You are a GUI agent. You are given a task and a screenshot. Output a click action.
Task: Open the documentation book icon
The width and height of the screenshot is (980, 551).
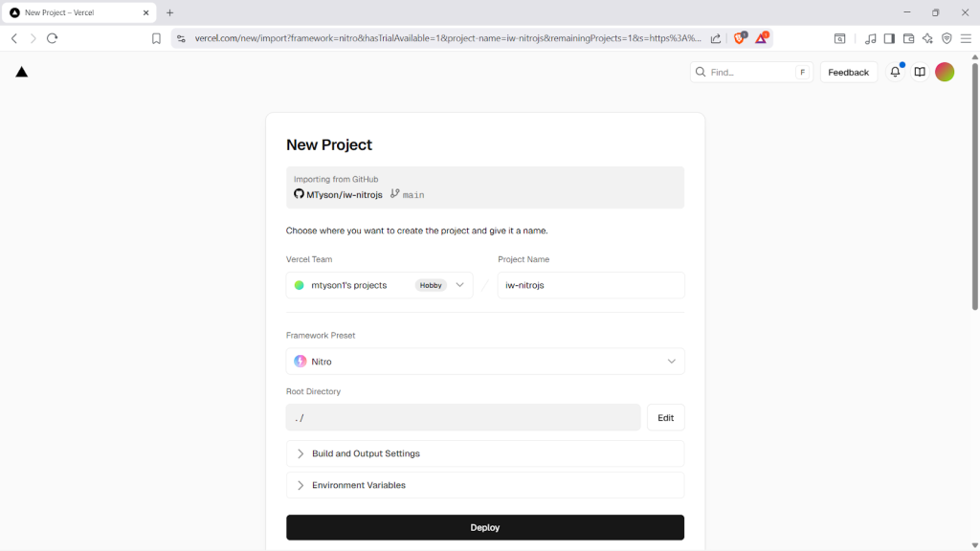920,72
